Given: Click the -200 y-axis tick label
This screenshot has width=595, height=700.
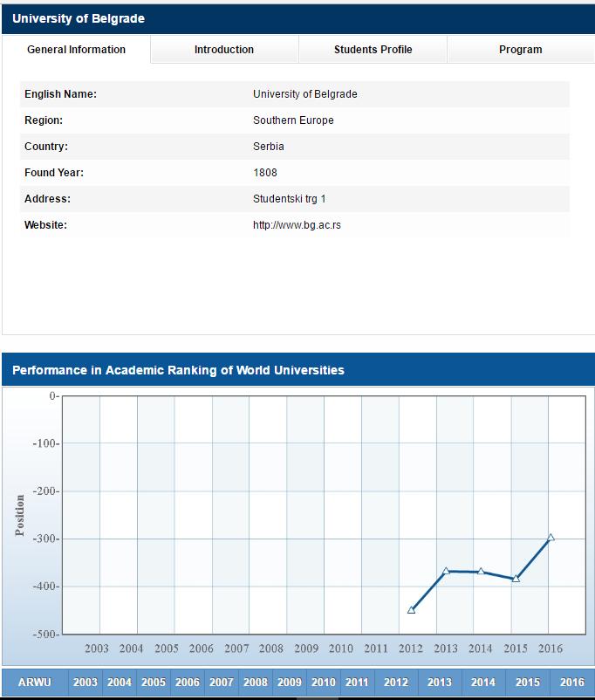Looking at the screenshot, I should [x=45, y=491].
